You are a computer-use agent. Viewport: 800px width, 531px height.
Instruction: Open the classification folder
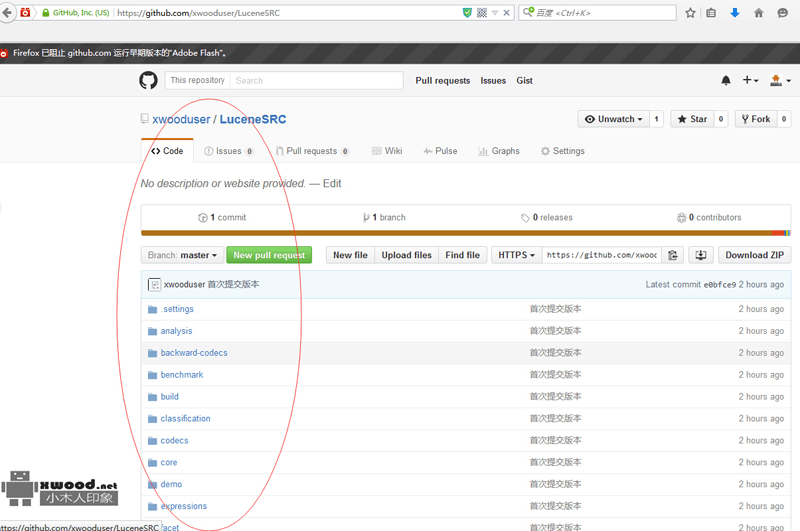point(185,419)
